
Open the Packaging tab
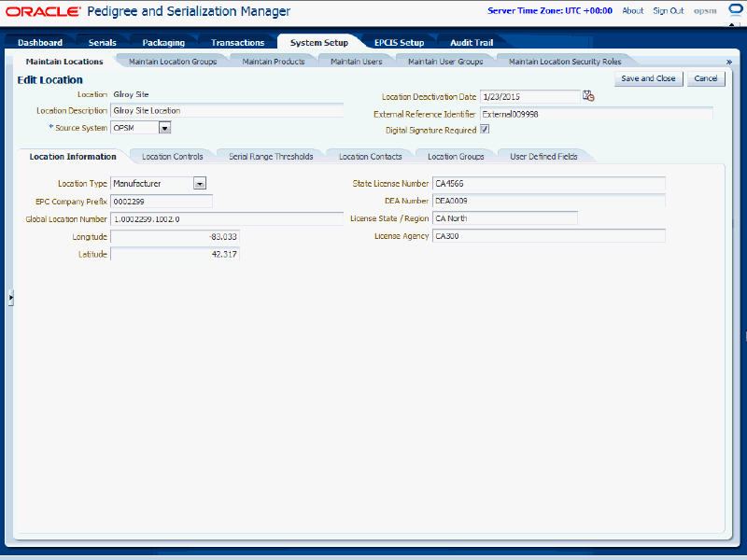point(163,42)
